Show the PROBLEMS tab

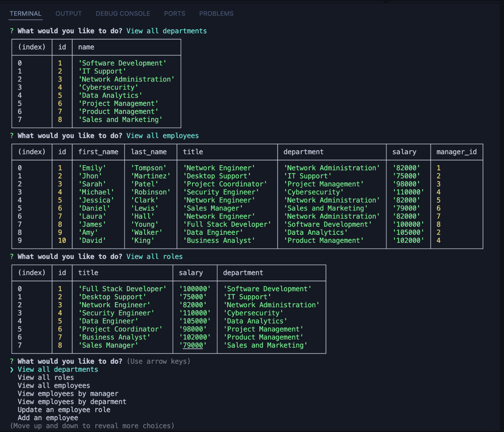point(216,14)
